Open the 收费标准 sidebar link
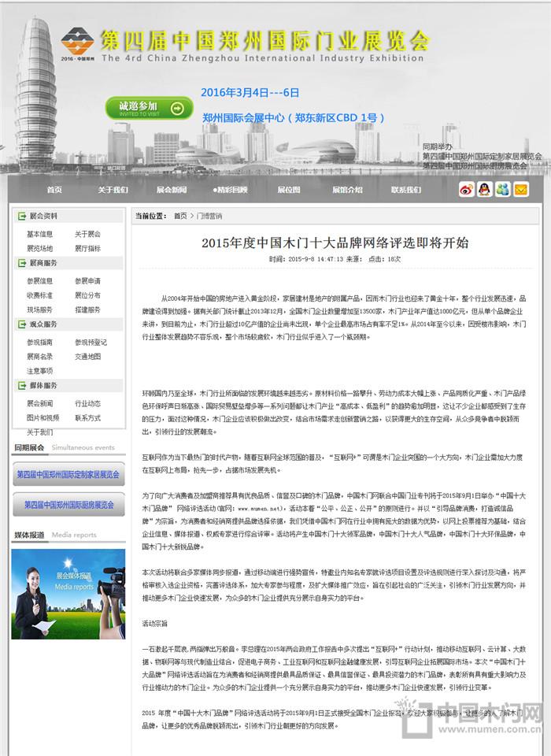Image resolution: width=551 pixels, height=756 pixels. click(40, 295)
